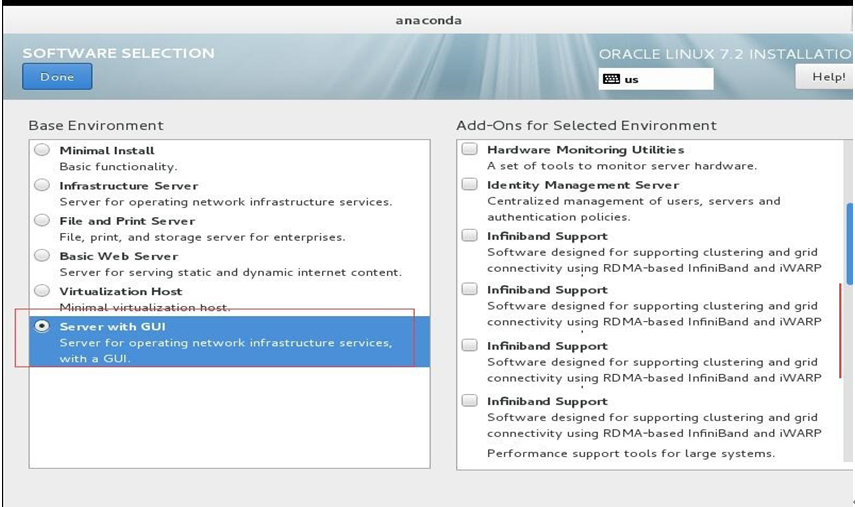Click the Server with GUI label
855x507 pixels.
pos(112,327)
